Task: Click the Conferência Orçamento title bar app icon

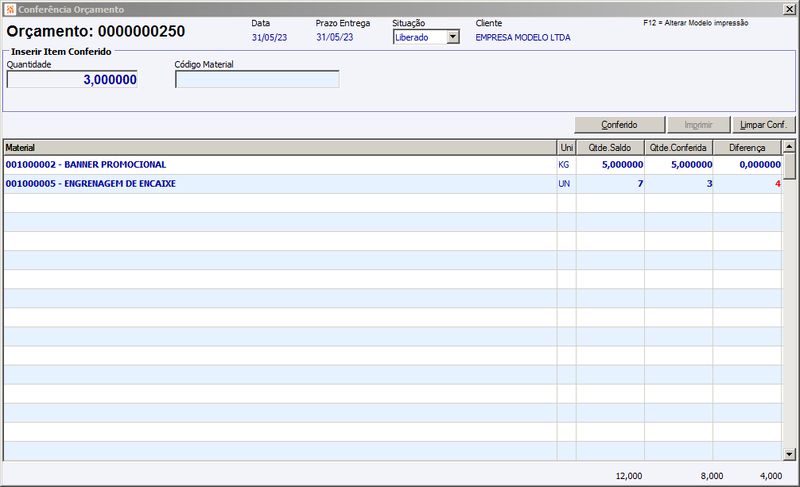Action: [x=10, y=9]
